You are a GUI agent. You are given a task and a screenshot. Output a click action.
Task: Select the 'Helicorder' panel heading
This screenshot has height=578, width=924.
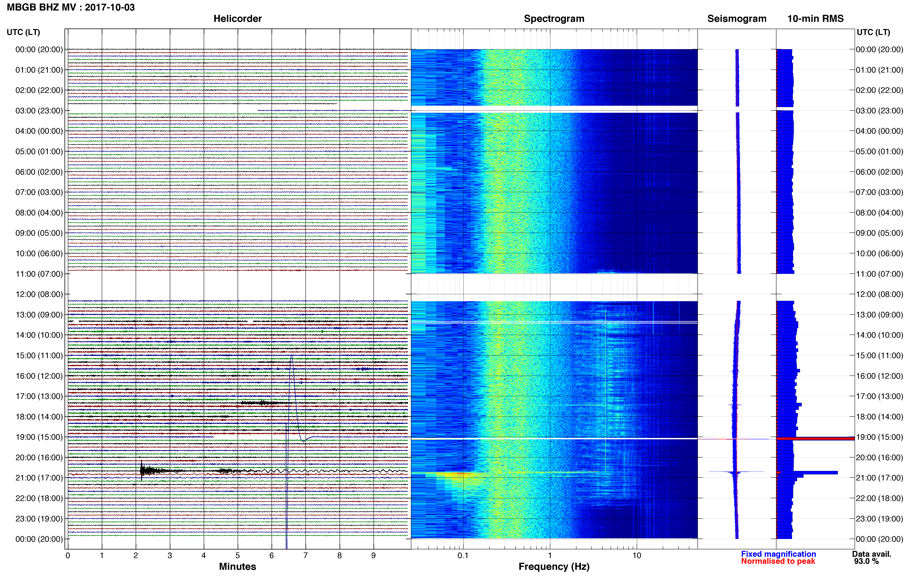238,19
